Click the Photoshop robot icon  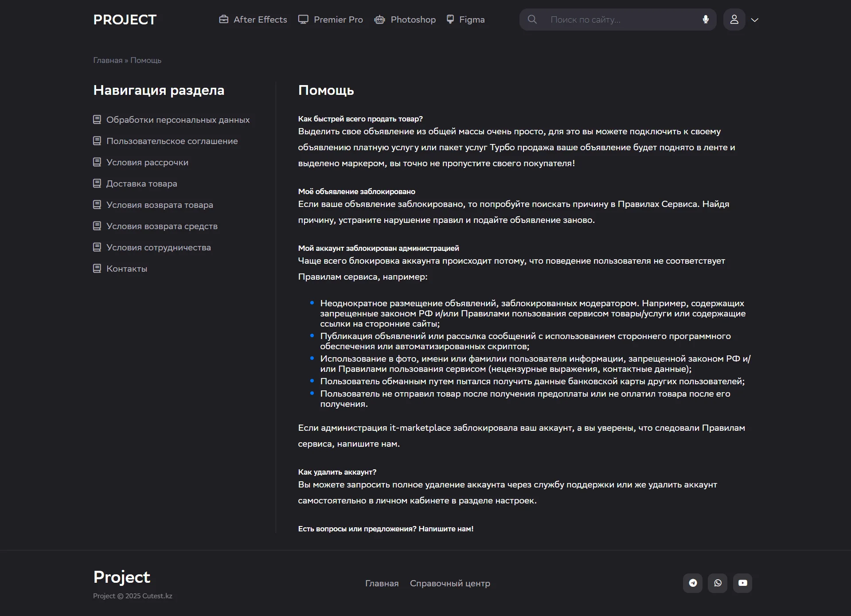pyautogui.click(x=379, y=19)
